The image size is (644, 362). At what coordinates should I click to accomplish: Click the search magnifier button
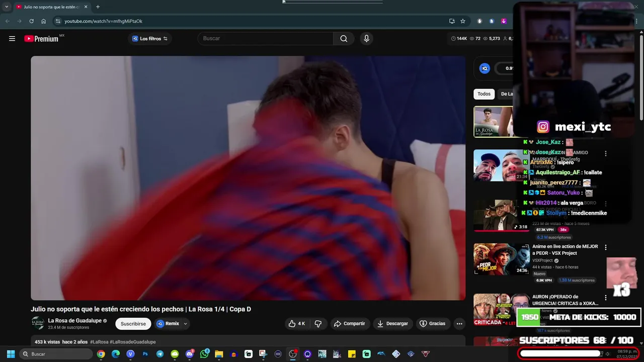[344, 39]
